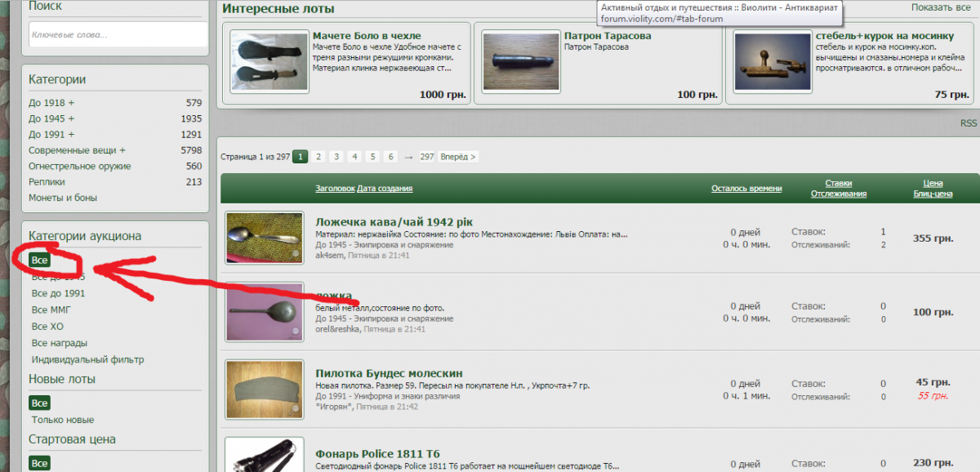
Task: Expand the Современные вещи + category
Action: (x=77, y=150)
